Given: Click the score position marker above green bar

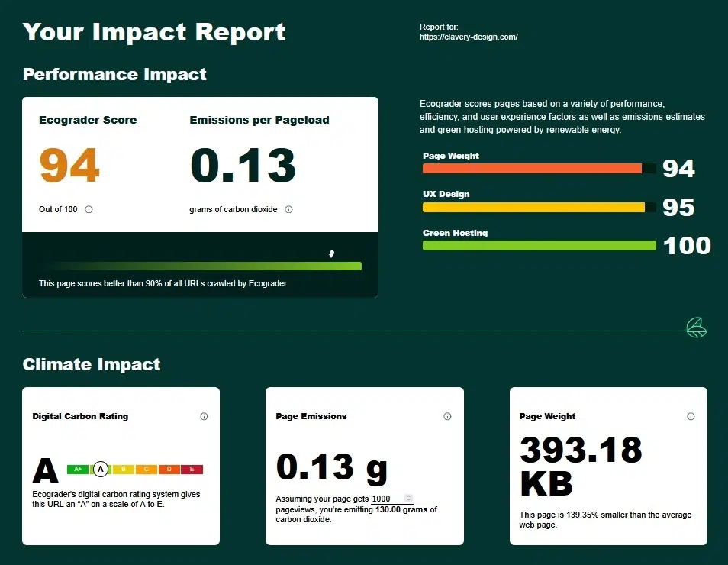Looking at the screenshot, I should pos(331,253).
